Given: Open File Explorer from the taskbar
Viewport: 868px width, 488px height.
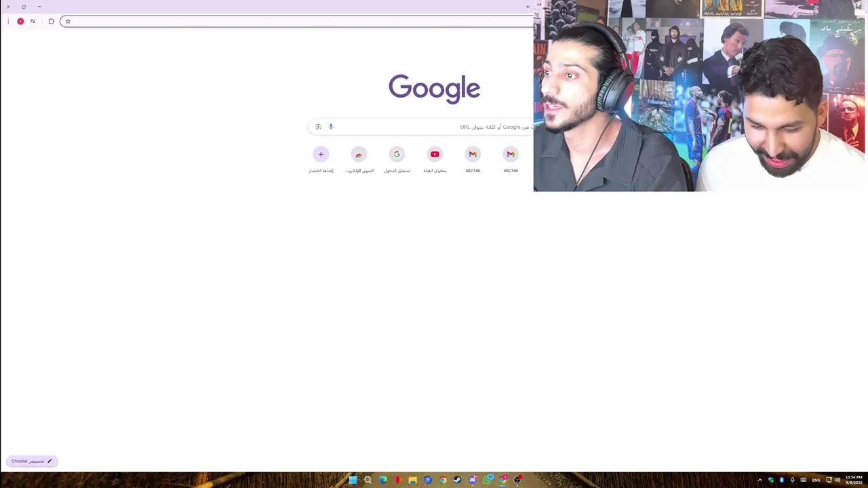Looking at the screenshot, I should coord(412,480).
